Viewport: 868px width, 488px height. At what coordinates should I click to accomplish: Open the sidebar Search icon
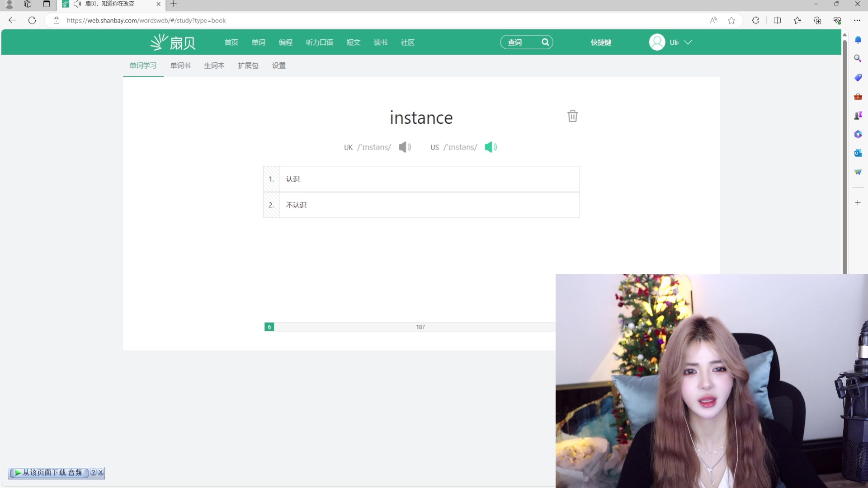pyautogui.click(x=858, y=58)
